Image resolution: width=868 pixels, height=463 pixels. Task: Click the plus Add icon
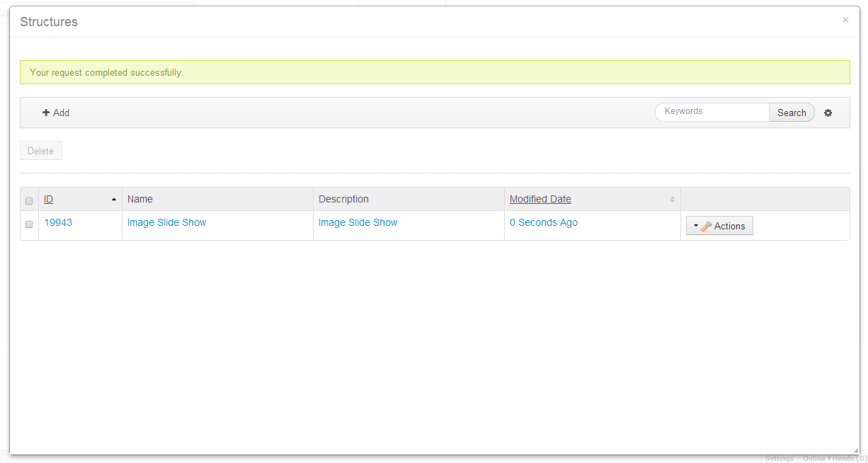point(46,113)
